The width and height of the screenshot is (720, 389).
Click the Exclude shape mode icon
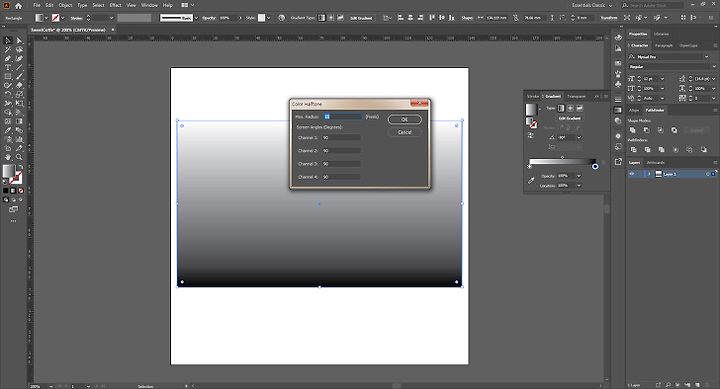[x=674, y=130]
